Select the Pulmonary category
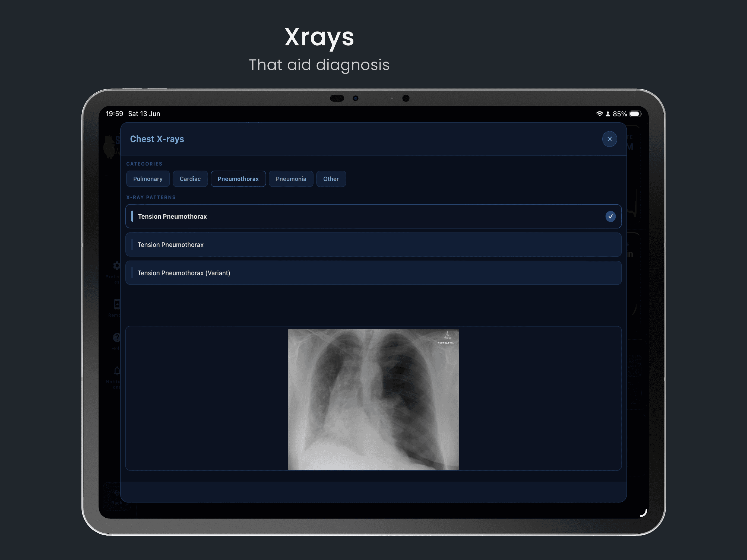This screenshot has height=560, width=747. click(x=148, y=179)
